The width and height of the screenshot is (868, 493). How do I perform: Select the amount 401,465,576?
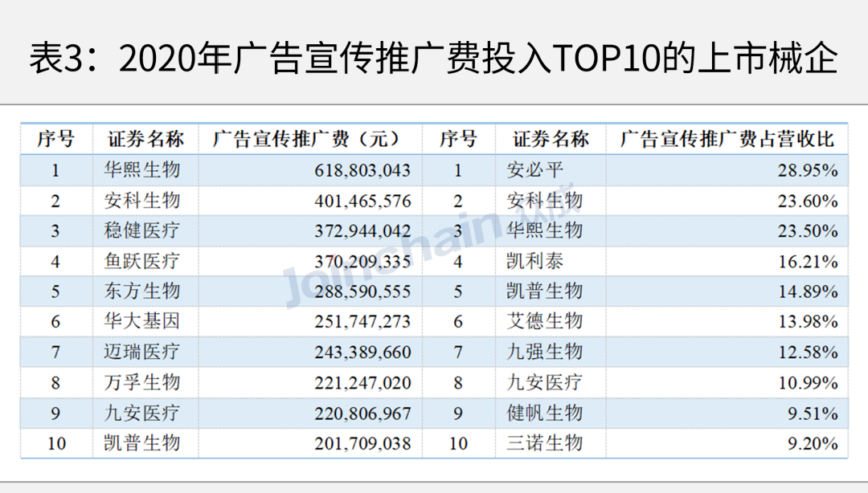tap(362, 201)
